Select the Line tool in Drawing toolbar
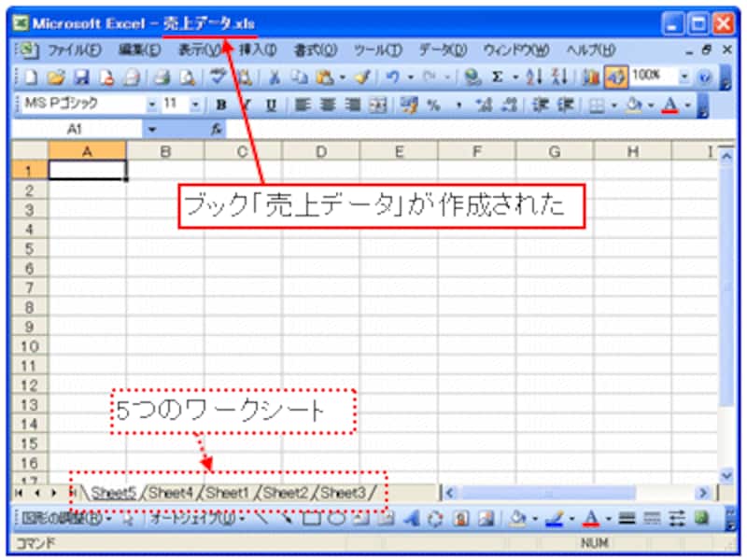747x560 pixels. [261, 519]
